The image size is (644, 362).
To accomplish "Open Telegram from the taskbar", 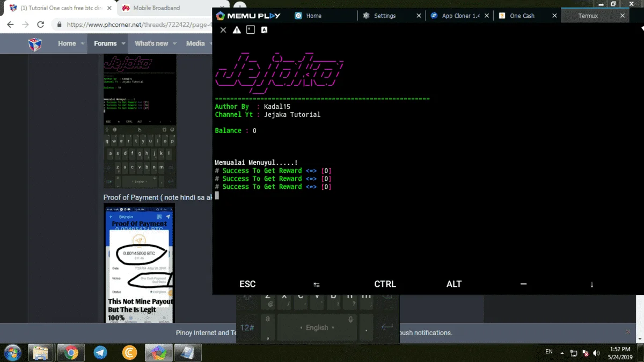I will tap(100, 353).
